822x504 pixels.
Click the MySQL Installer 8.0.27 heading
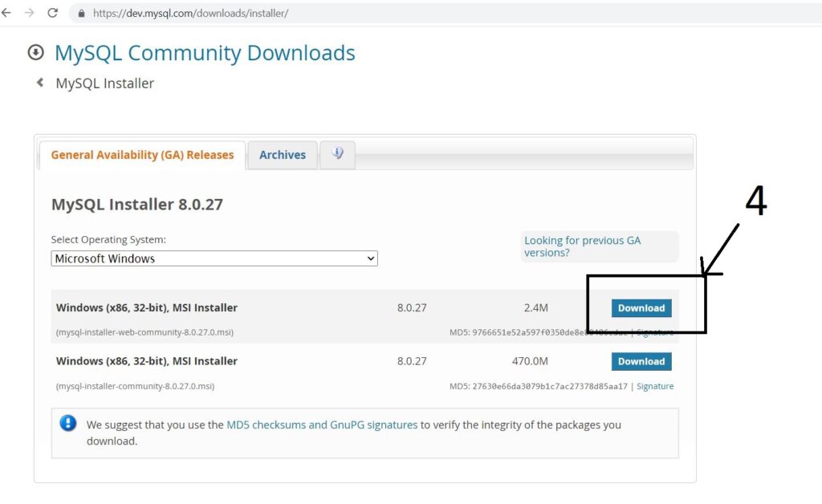(137, 205)
